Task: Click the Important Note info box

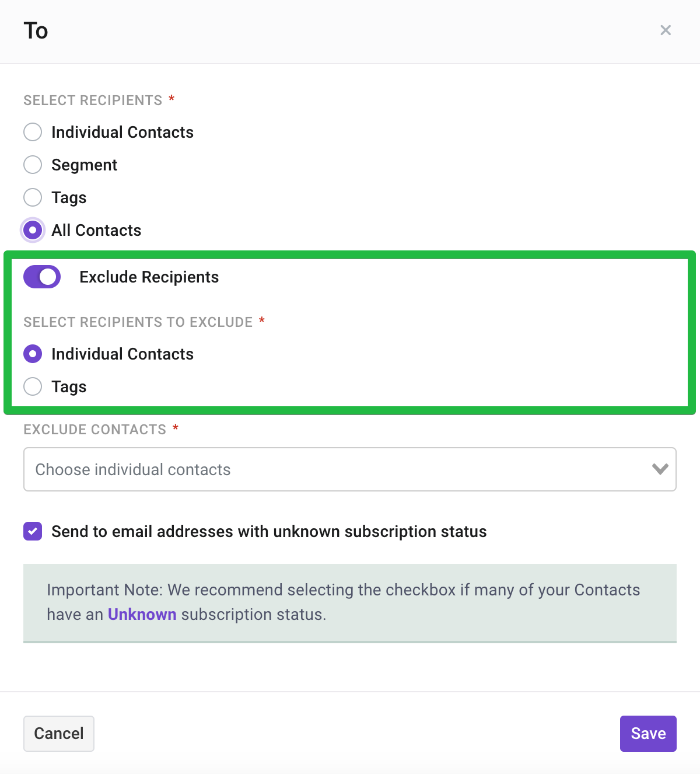Action: (350, 602)
